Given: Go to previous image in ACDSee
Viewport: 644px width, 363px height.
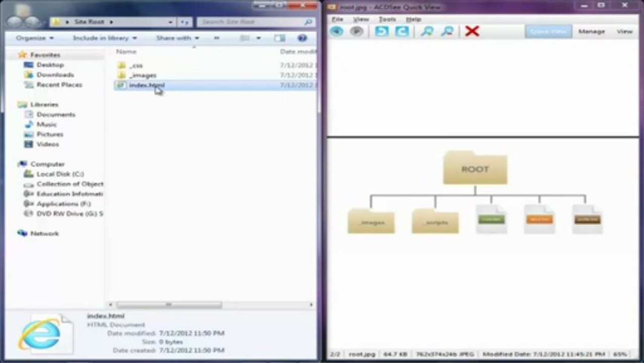Looking at the screenshot, I should pos(336,31).
